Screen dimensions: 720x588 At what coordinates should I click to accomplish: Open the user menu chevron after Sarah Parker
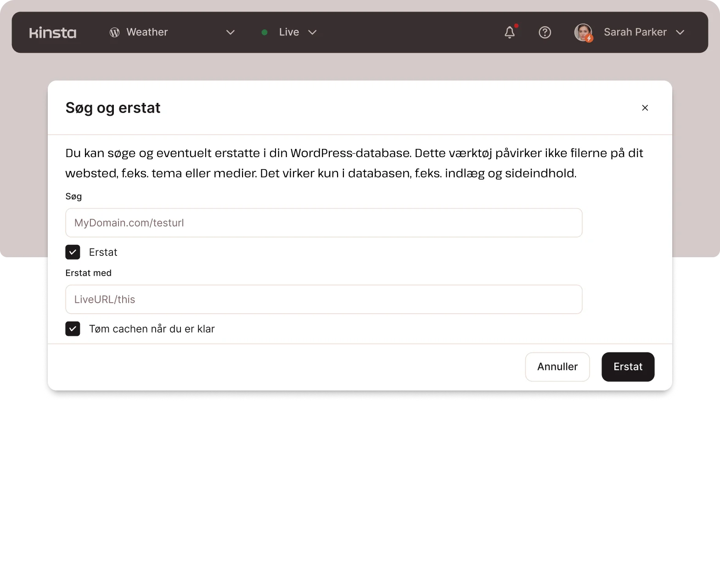point(680,32)
